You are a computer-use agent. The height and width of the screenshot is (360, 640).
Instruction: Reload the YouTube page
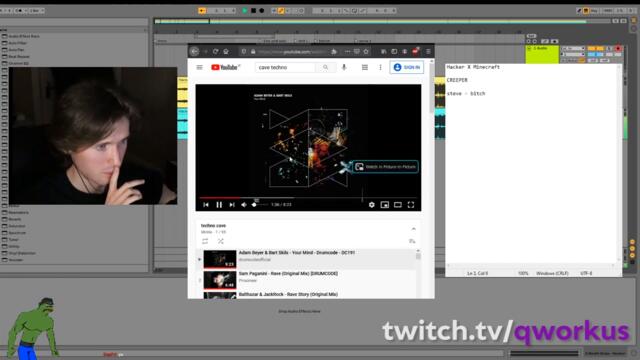click(x=216, y=51)
